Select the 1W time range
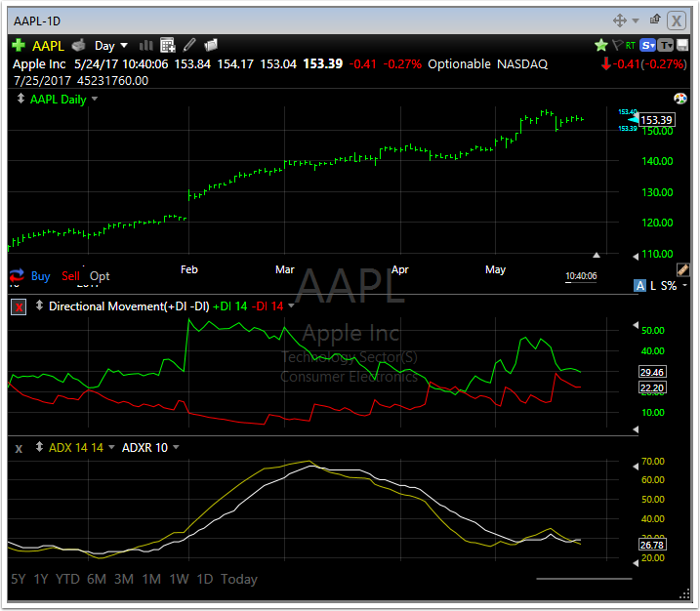Screen dimensions: 700x611 coord(179,579)
